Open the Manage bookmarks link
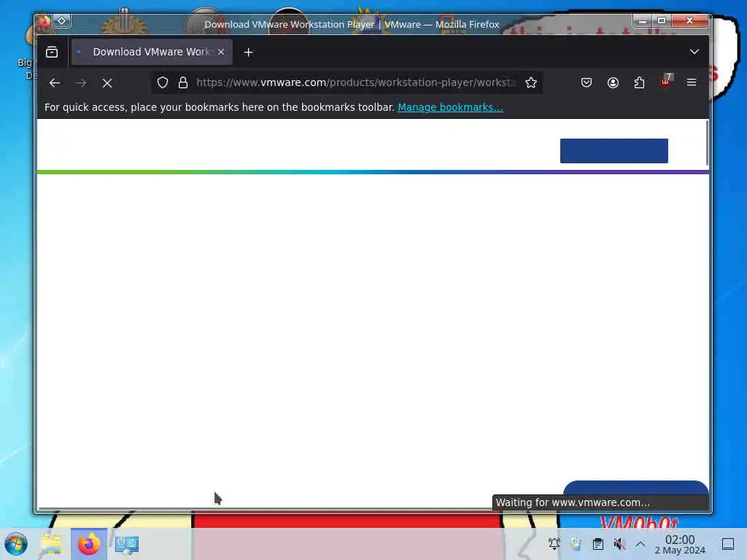Image resolution: width=747 pixels, height=560 pixels. click(x=450, y=107)
